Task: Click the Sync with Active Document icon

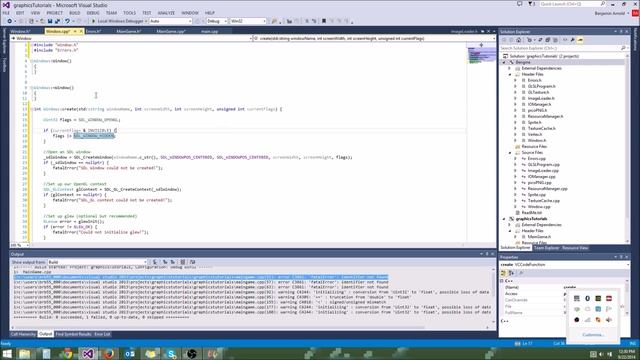Action: coord(540,40)
